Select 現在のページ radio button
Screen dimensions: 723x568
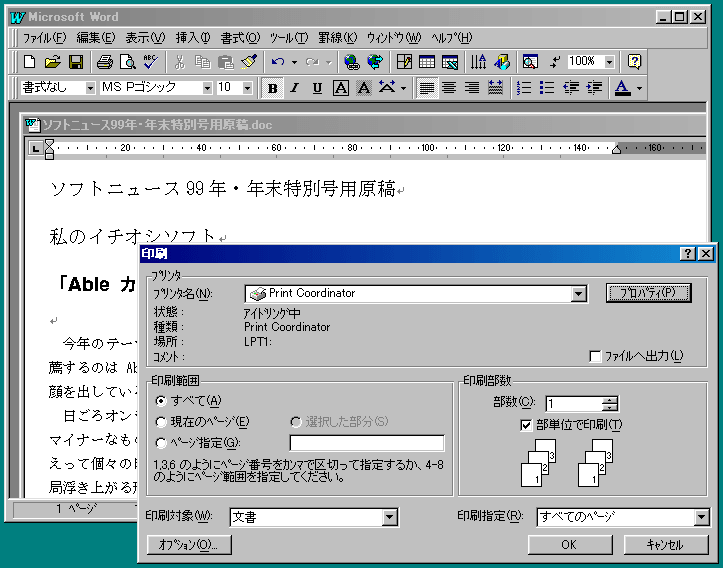161,422
